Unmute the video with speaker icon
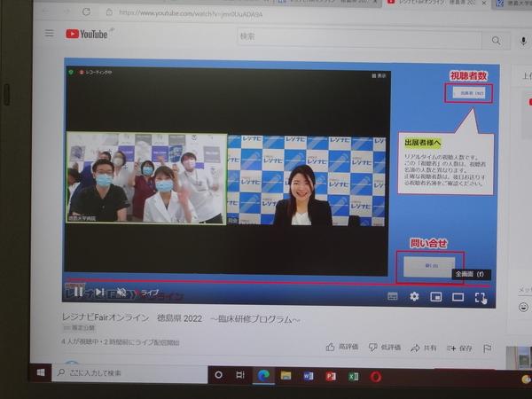The image size is (532, 399). pos(121,292)
